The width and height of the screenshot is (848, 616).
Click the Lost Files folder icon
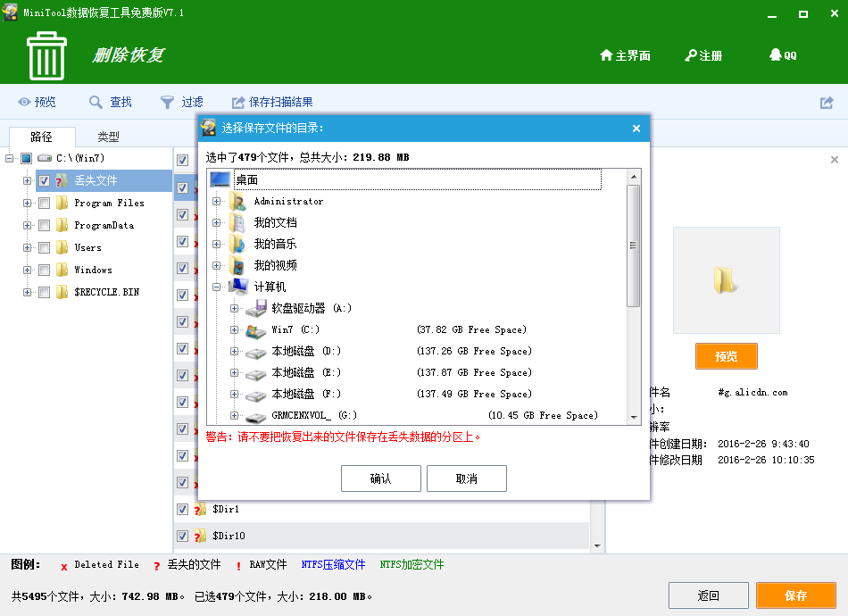[x=62, y=180]
